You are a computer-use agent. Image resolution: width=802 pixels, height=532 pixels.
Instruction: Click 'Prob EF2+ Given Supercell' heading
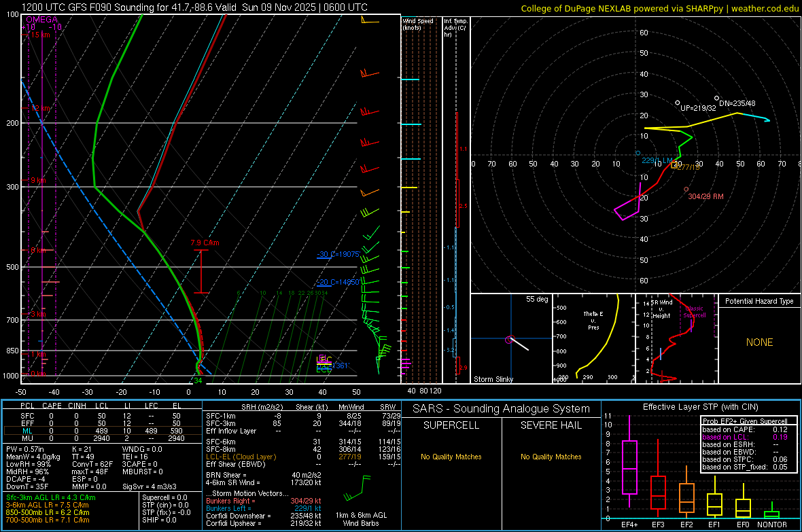[x=745, y=421]
